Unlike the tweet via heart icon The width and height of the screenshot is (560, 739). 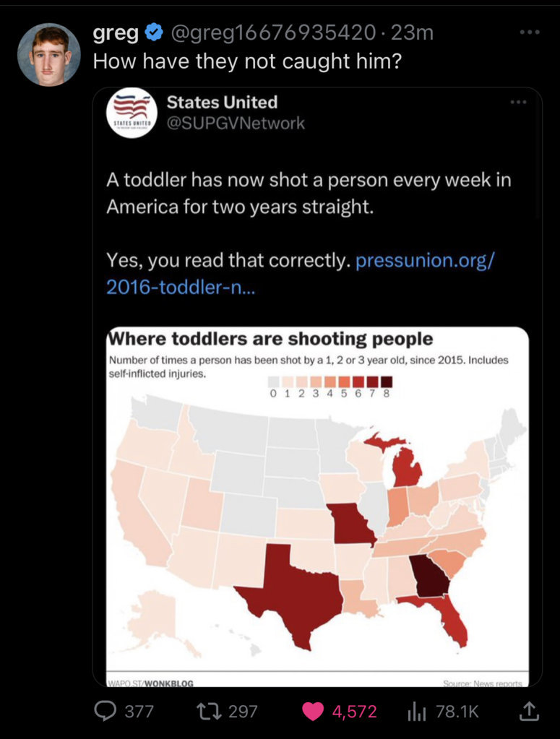(313, 712)
